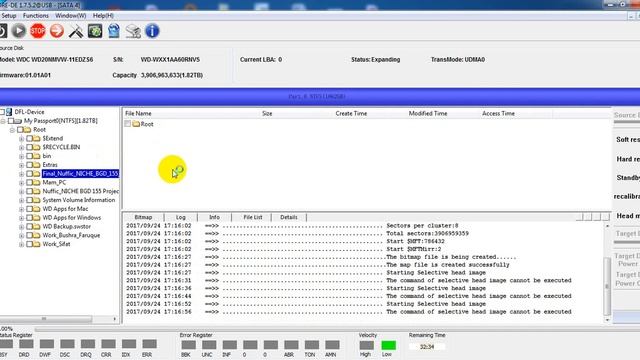Click the Work_Sifat folder icon
The height and width of the screenshot is (360, 640).
coord(37,244)
